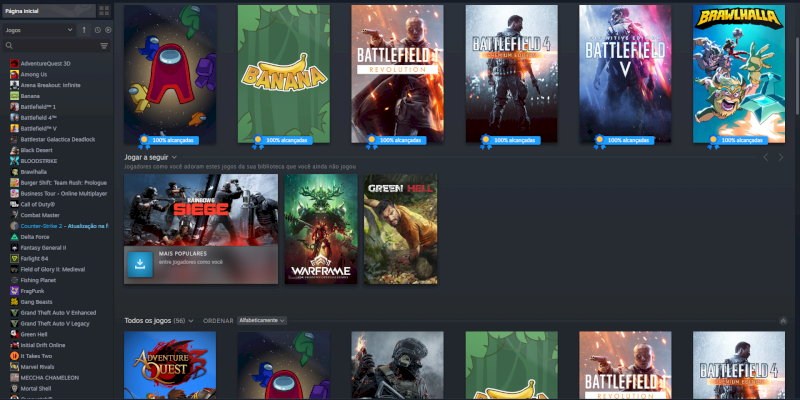Select Grand Theft Auto V Legacy

[x=55, y=323]
